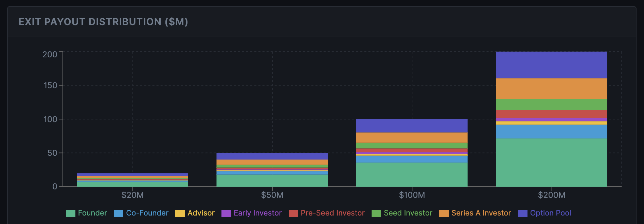644x224 pixels.
Task: Click the Founder segment of $50M bar
Action: point(272,181)
